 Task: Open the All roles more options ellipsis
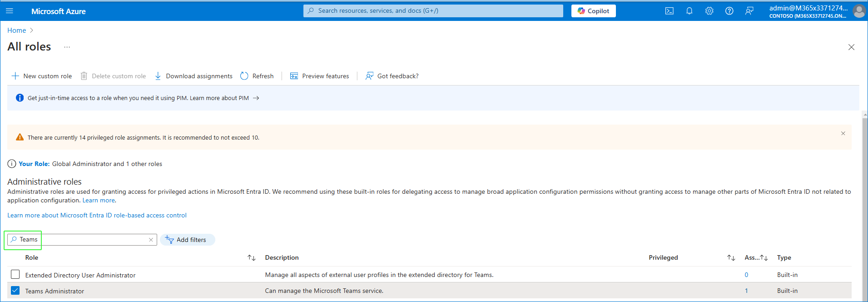point(67,47)
